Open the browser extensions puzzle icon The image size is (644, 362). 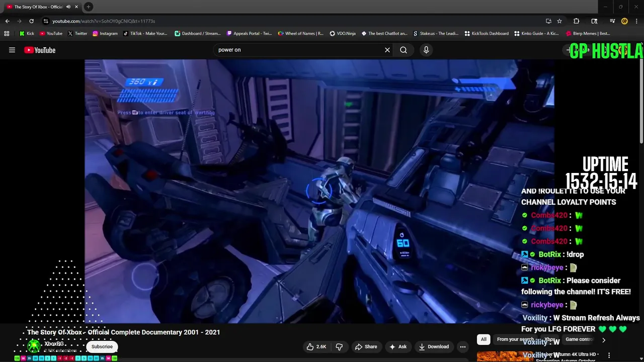coord(577,21)
